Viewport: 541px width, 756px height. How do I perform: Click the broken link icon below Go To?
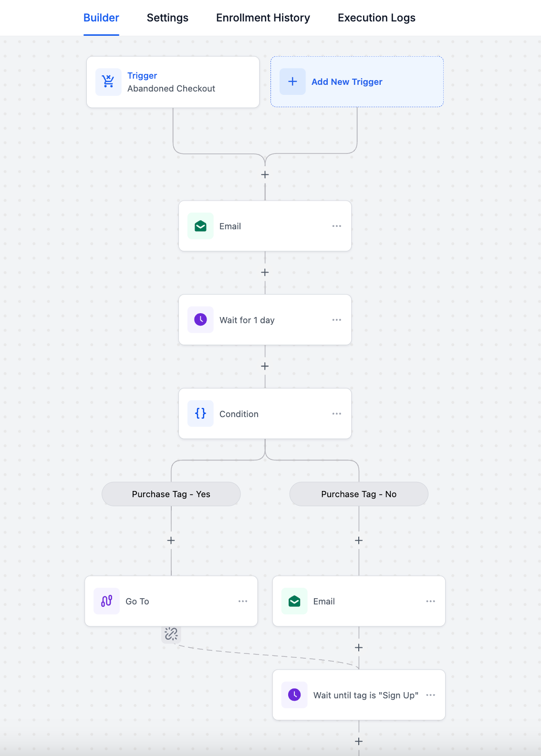point(171,634)
